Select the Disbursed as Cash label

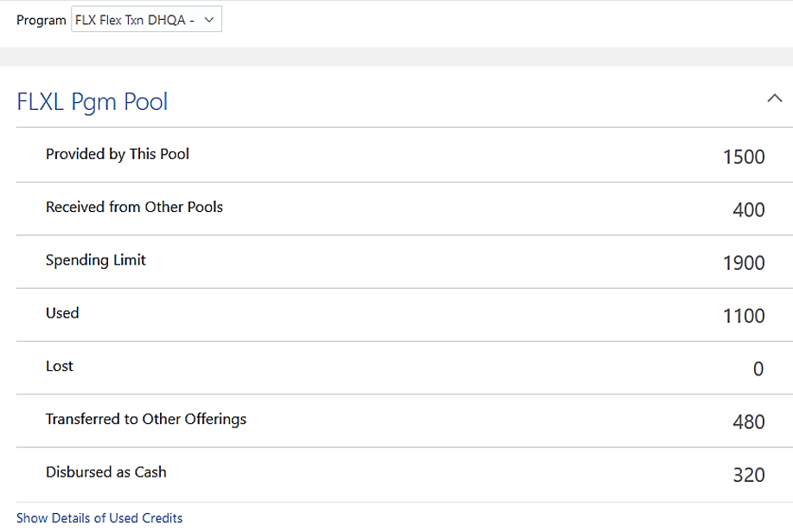click(106, 472)
